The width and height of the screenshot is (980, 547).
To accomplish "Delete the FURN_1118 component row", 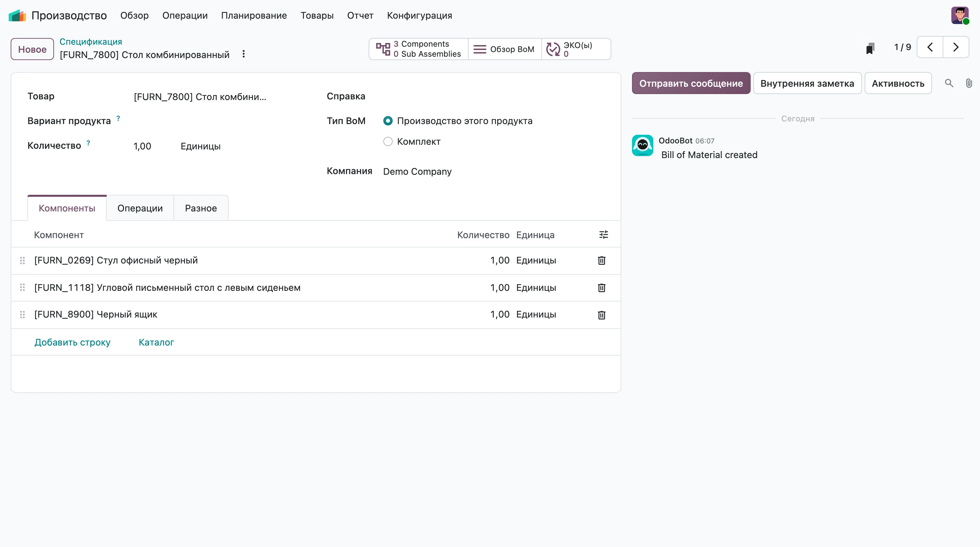I will click(x=601, y=288).
